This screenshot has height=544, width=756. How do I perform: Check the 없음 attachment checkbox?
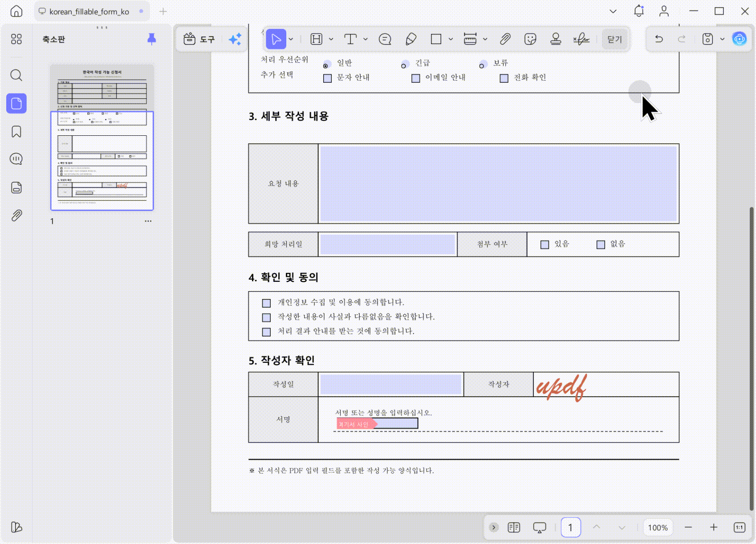pyautogui.click(x=601, y=244)
